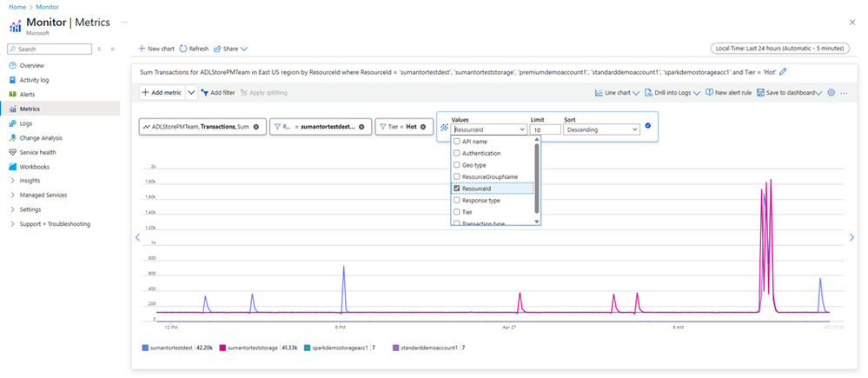Expand the Insights section in sidebar

pos(30,181)
